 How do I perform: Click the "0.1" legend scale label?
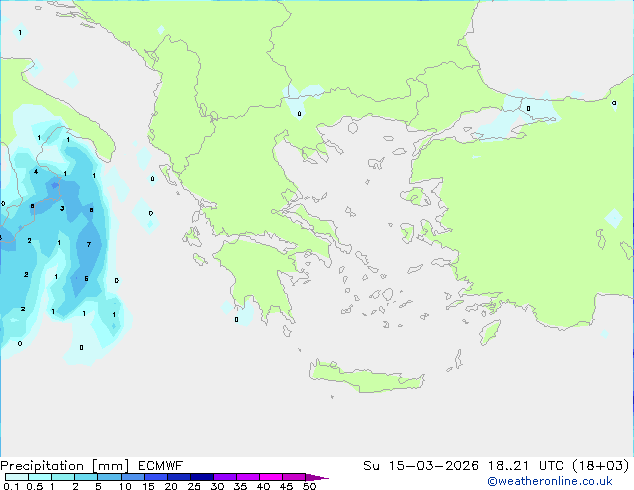(x=11, y=486)
